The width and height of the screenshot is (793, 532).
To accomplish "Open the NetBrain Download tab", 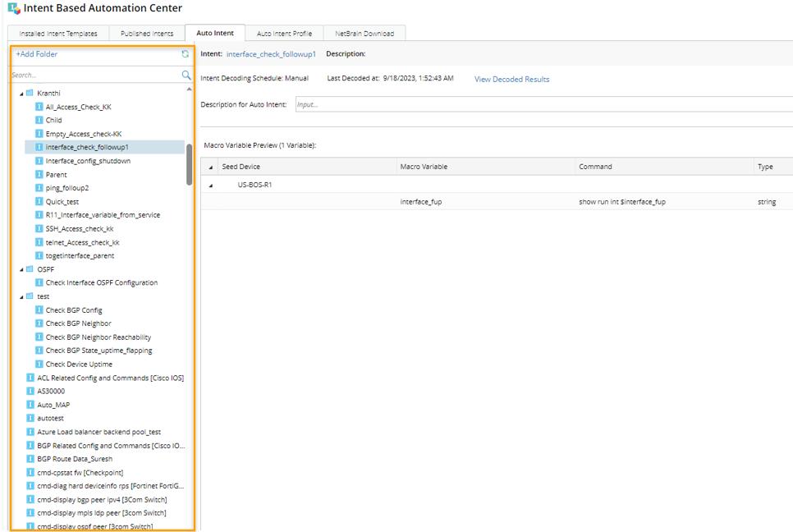I will coord(364,34).
